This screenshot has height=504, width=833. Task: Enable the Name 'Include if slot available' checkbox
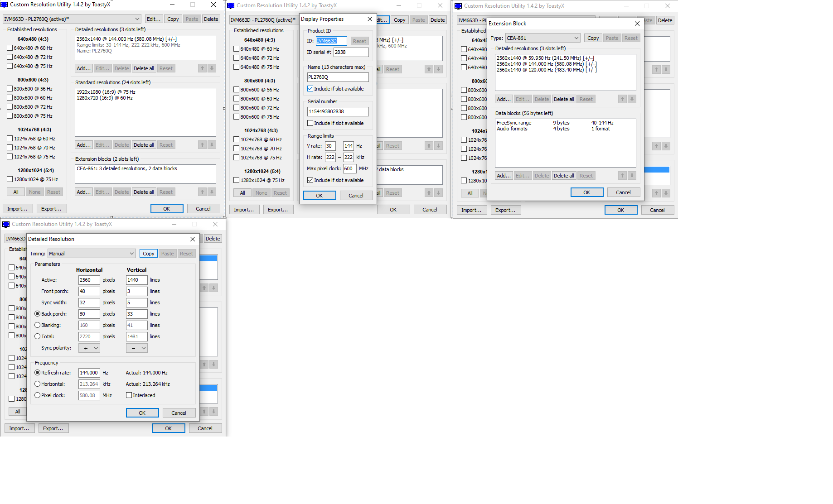310,89
